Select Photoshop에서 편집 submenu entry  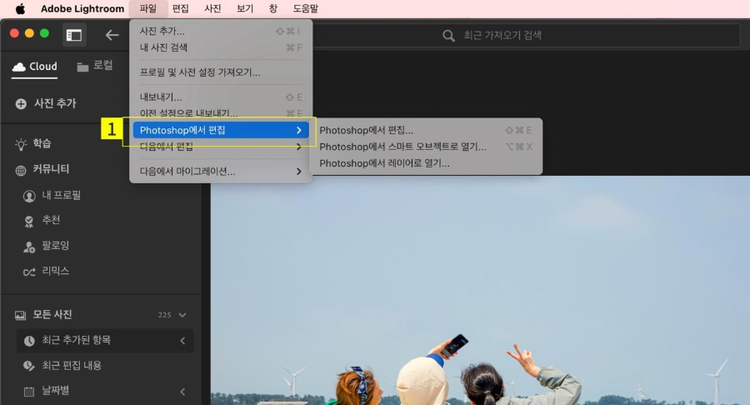(x=221, y=130)
